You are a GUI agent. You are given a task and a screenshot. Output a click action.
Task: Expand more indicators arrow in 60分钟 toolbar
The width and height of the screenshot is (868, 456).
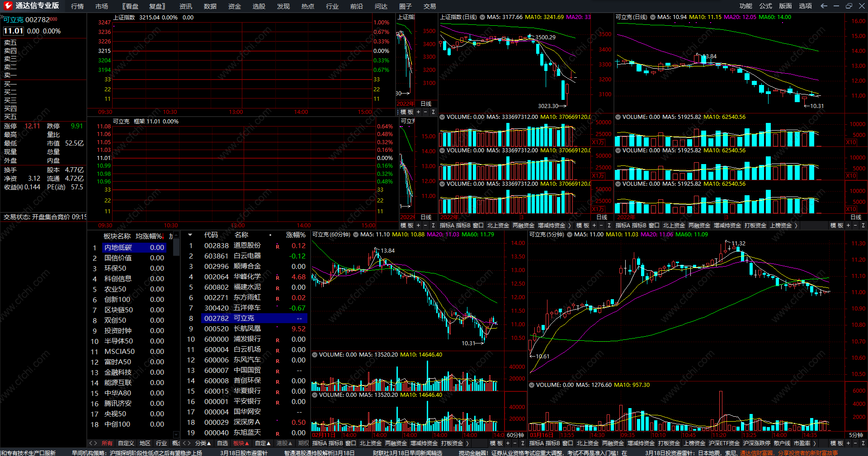pyautogui.click(x=467, y=443)
